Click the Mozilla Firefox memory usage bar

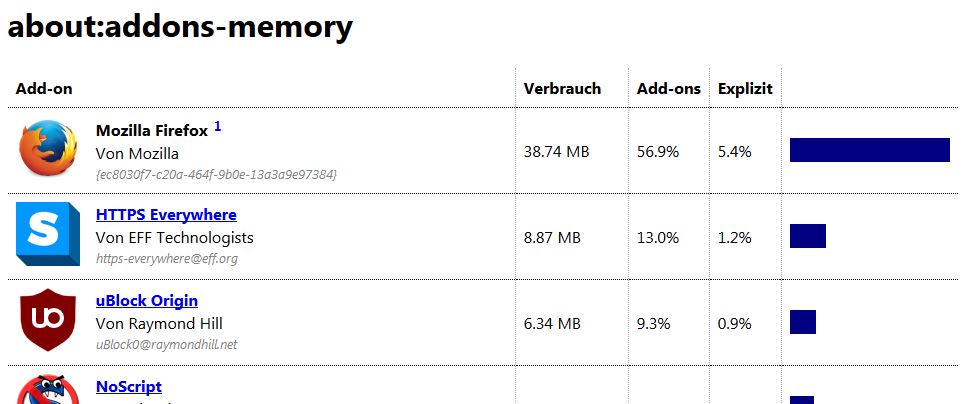(869, 150)
